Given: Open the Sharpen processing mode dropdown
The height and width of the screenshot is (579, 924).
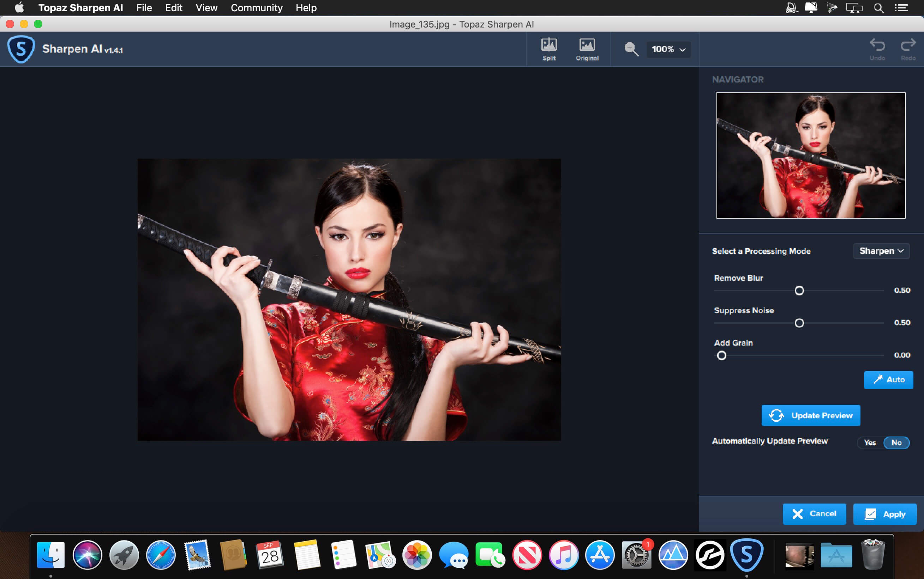Looking at the screenshot, I should [881, 251].
